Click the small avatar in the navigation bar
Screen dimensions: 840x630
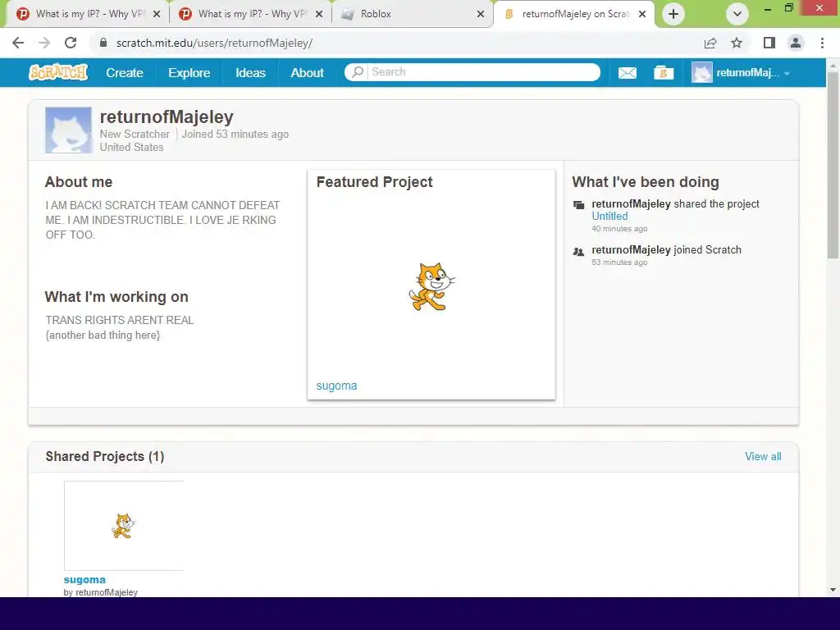[x=702, y=73]
